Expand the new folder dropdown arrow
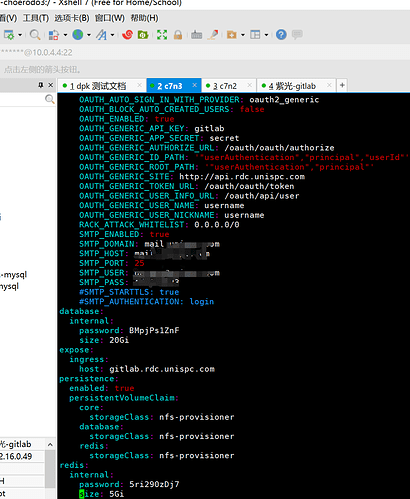410x499 pixels. (x=243, y=35)
